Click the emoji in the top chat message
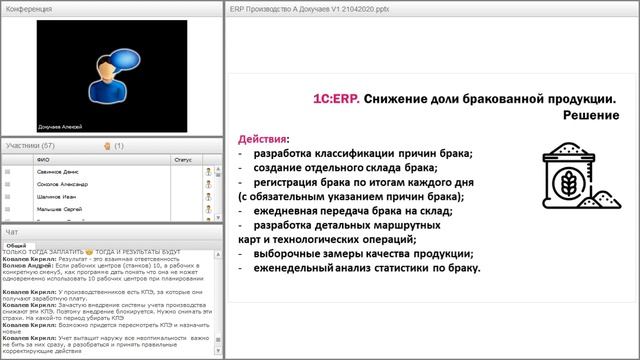The height and width of the screenshot is (360, 640). pos(89,252)
